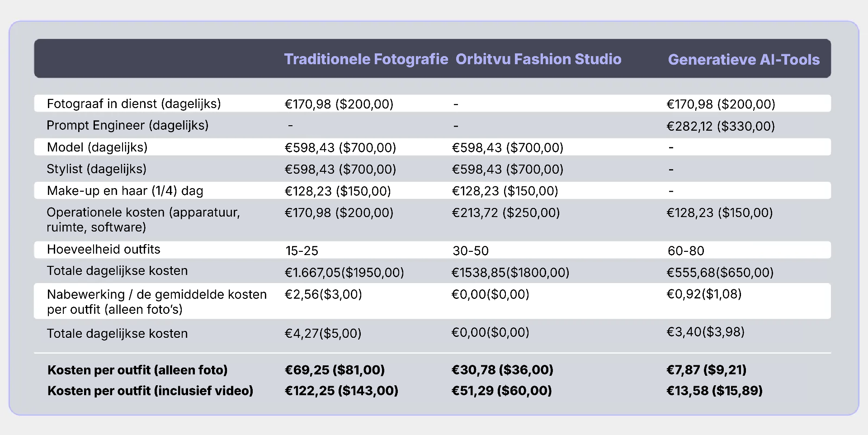Select the 15-25 outfits cell
This screenshot has width=868, height=435.
302,251
